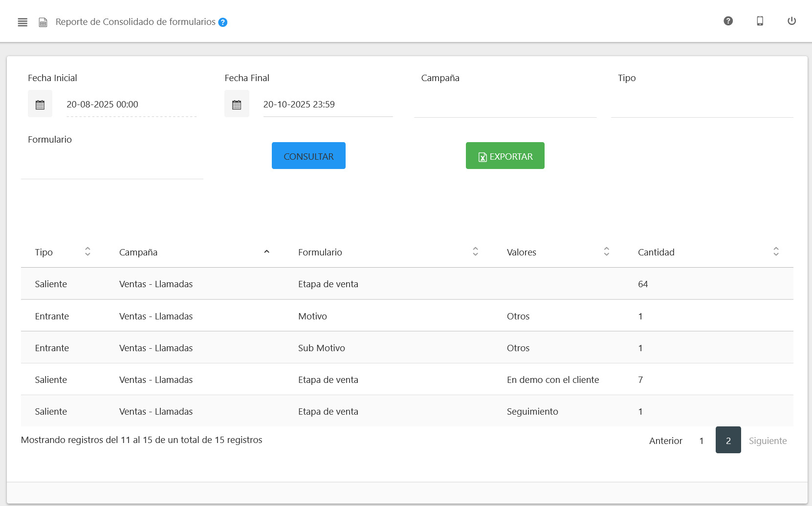
Task: Go to page 1 of results
Action: click(701, 441)
